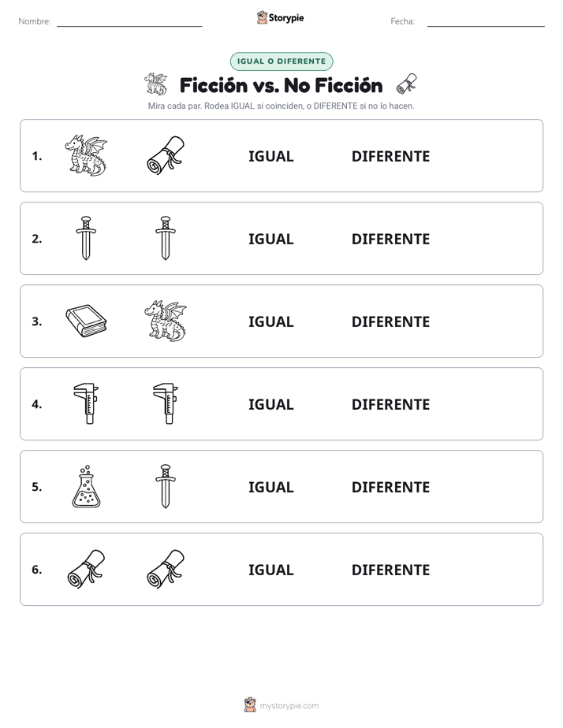Select the left scroll in row 6
The image size is (563, 728).
[86, 569]
